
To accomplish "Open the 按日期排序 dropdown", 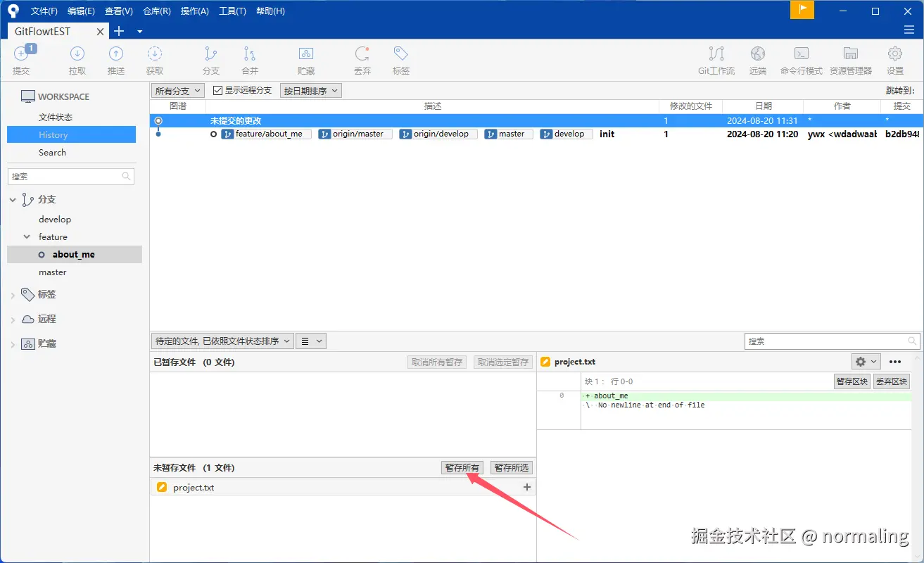I will [311, 91].
